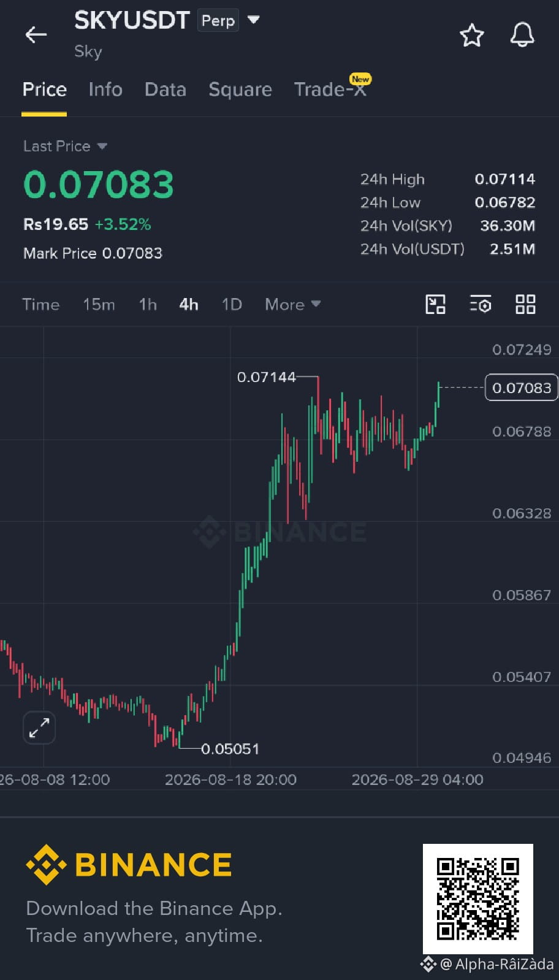Open the Info tab

105,90
